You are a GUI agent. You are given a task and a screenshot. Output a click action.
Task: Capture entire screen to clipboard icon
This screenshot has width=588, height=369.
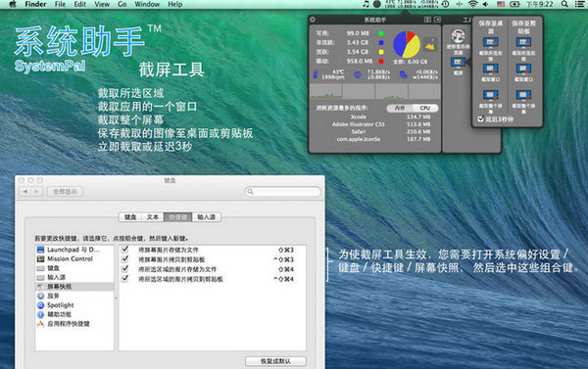(523, 95)
